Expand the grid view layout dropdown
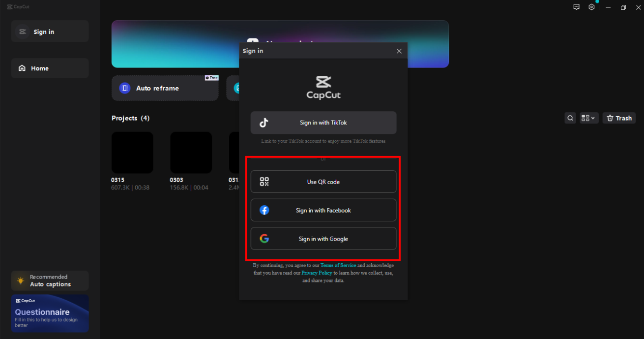 tap(588, 118)
